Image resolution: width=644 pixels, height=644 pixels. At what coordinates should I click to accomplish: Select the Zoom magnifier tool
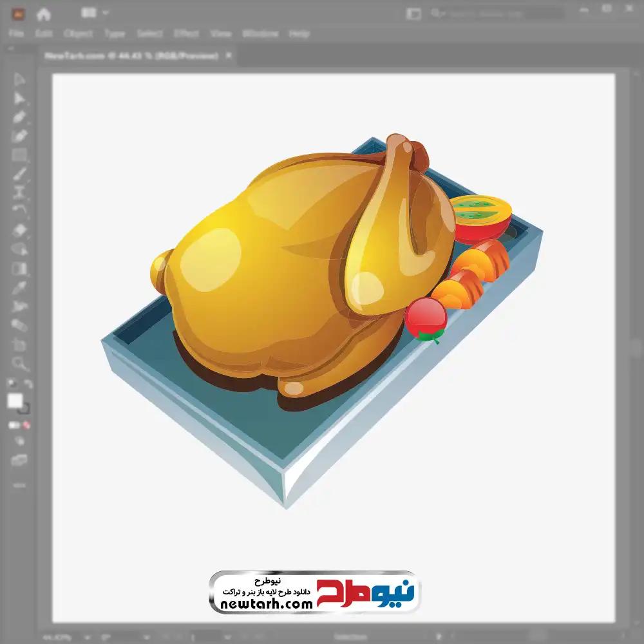point(19,363)
